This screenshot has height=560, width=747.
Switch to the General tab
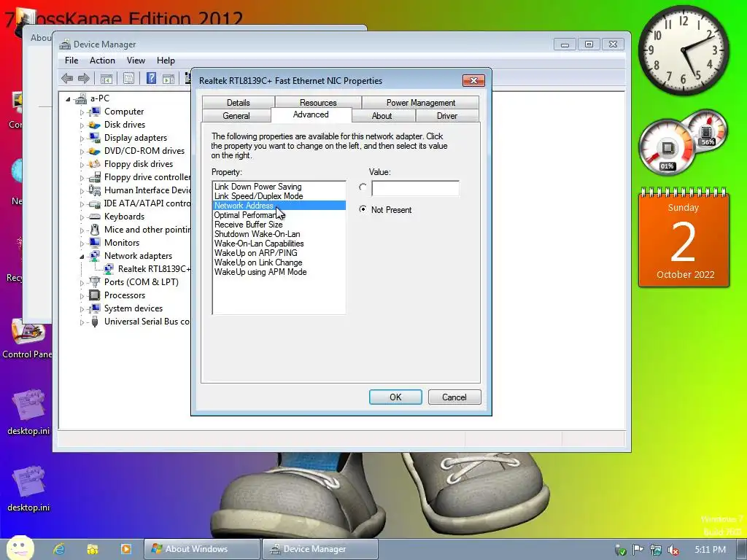click(x=236, y=116)
